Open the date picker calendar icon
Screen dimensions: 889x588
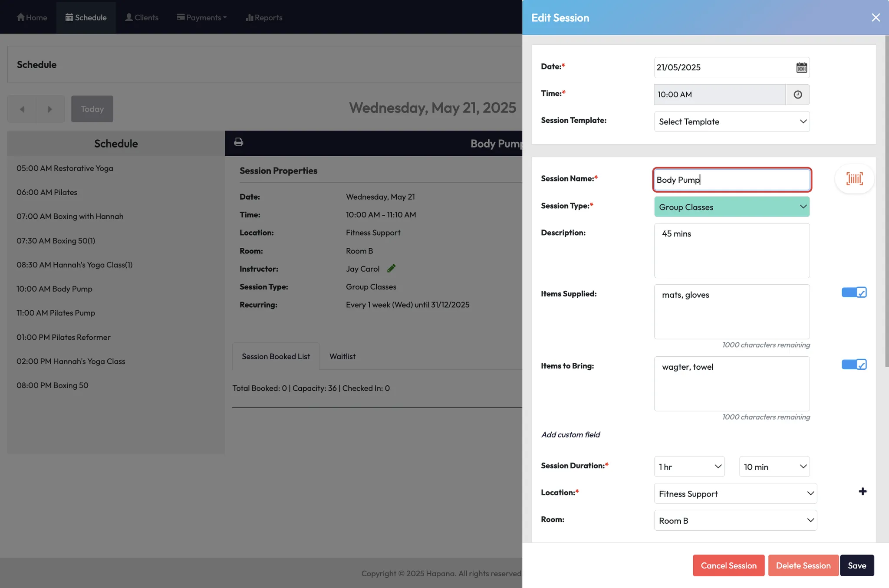coord(801,68)
